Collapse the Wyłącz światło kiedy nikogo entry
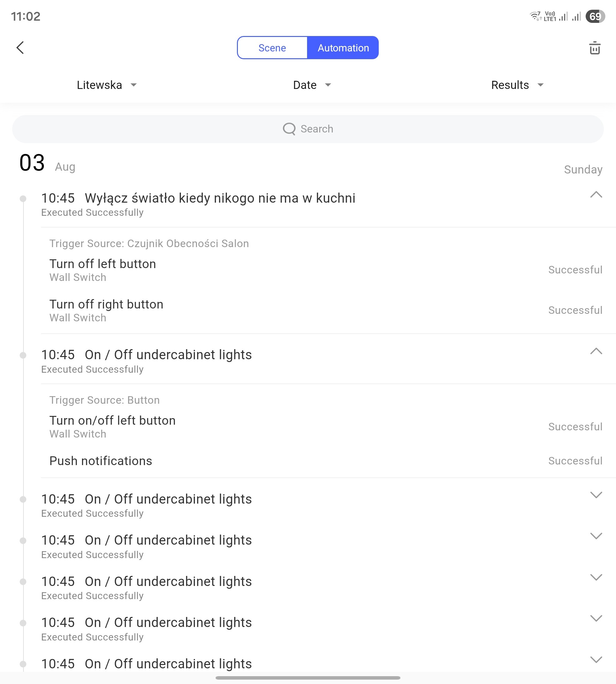The height and width of the screenshot is (684, 616). click(596, 195)
